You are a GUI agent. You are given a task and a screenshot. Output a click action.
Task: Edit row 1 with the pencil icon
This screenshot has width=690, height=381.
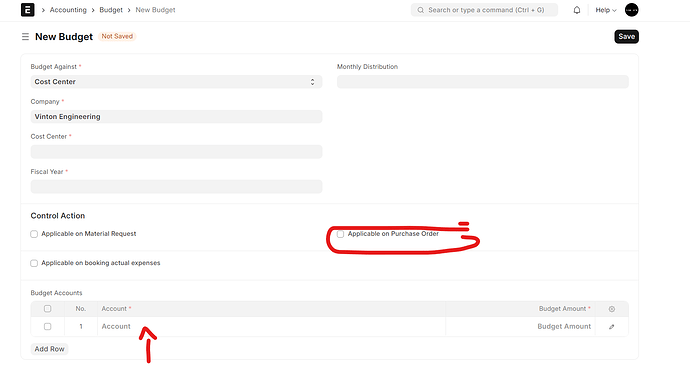[x=612, y=326]
